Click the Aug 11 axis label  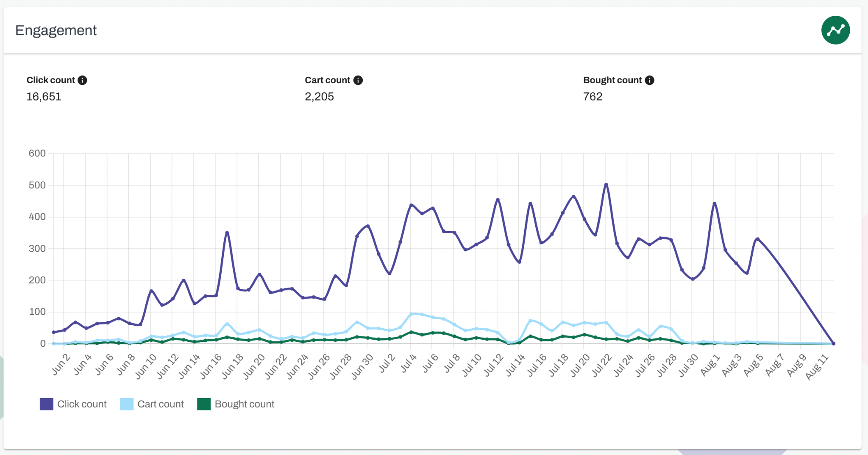(818, 364)
